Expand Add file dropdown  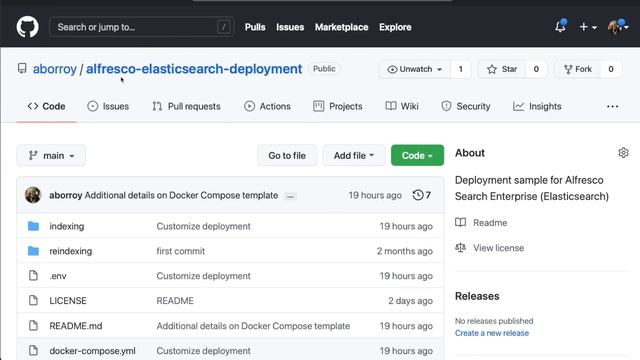(353, 156)
